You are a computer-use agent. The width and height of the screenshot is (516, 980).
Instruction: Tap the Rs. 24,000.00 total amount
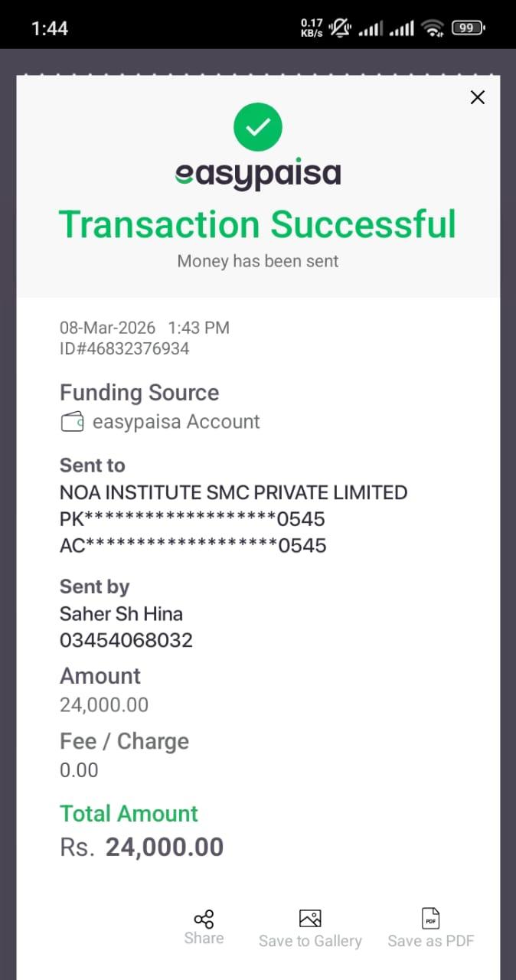pyautogui.click(x=142, y=847)
